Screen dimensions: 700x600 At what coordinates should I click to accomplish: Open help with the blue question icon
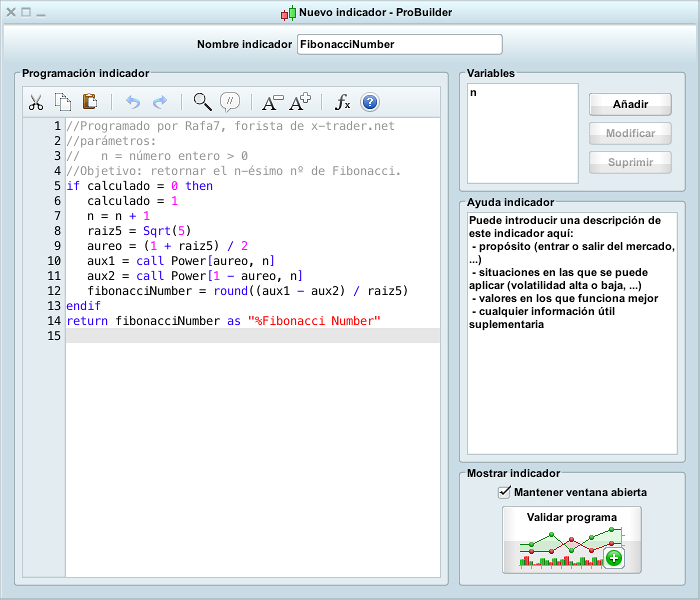pyautogui.click(x=369, y=102)
